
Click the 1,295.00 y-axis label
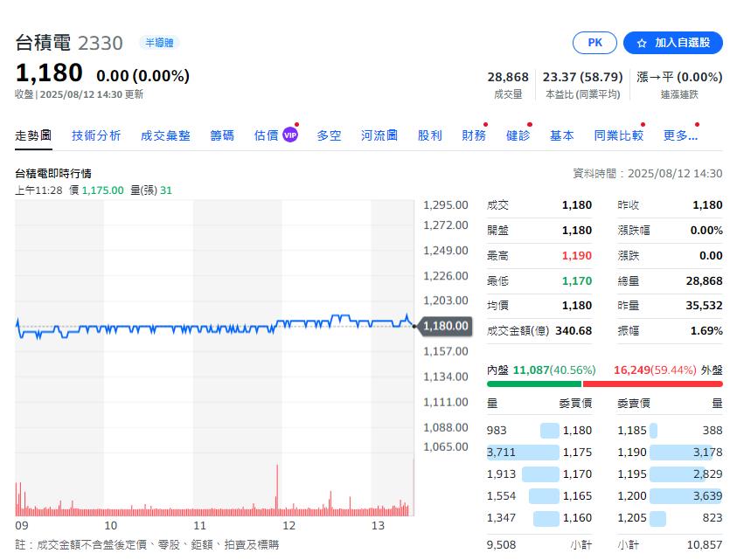click(x=446, y=204)
